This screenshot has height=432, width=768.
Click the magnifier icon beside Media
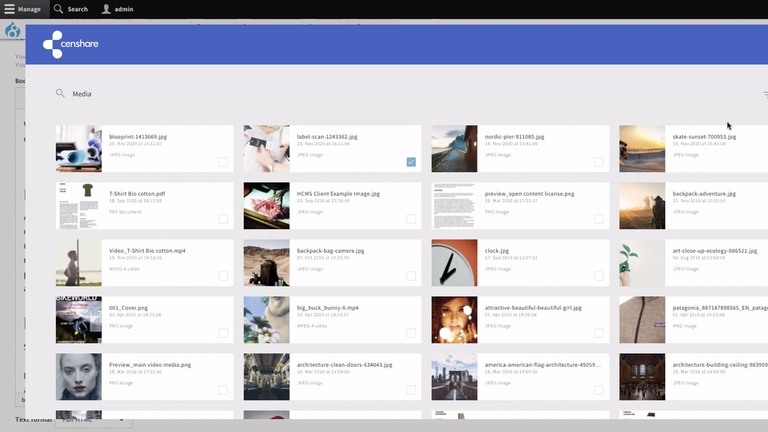[60, 93]
